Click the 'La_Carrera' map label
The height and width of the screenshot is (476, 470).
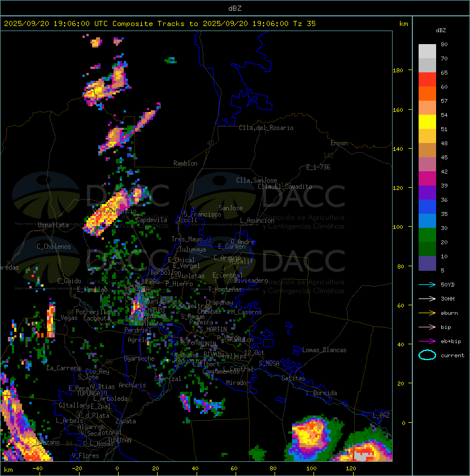tap(64, 368)
